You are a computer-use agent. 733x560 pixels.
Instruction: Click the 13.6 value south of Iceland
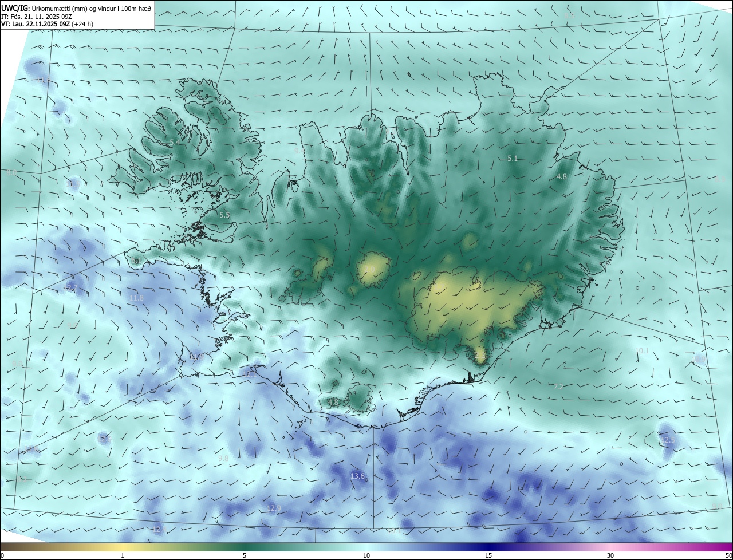click(357, 476)
